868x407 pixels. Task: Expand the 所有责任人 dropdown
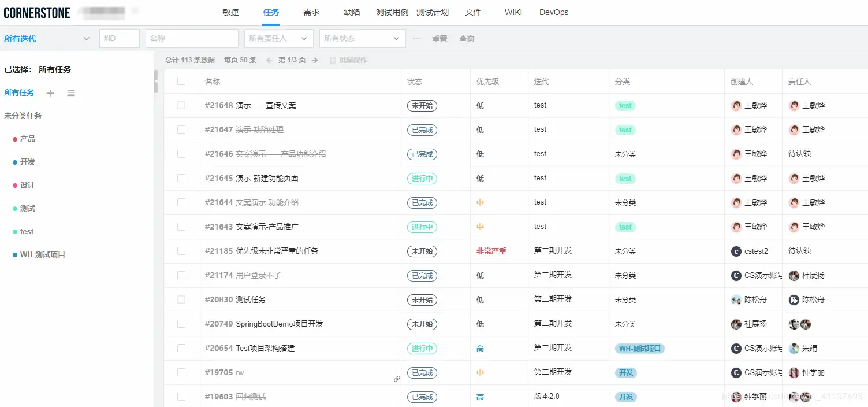pyautogui.click(x=278, y=38)
